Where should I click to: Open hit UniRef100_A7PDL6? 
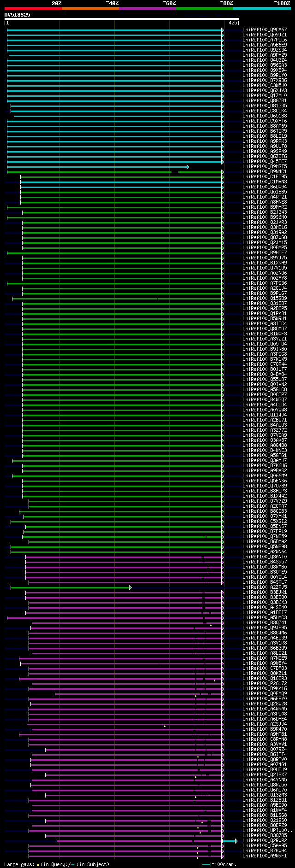click(x=265, y=40)
